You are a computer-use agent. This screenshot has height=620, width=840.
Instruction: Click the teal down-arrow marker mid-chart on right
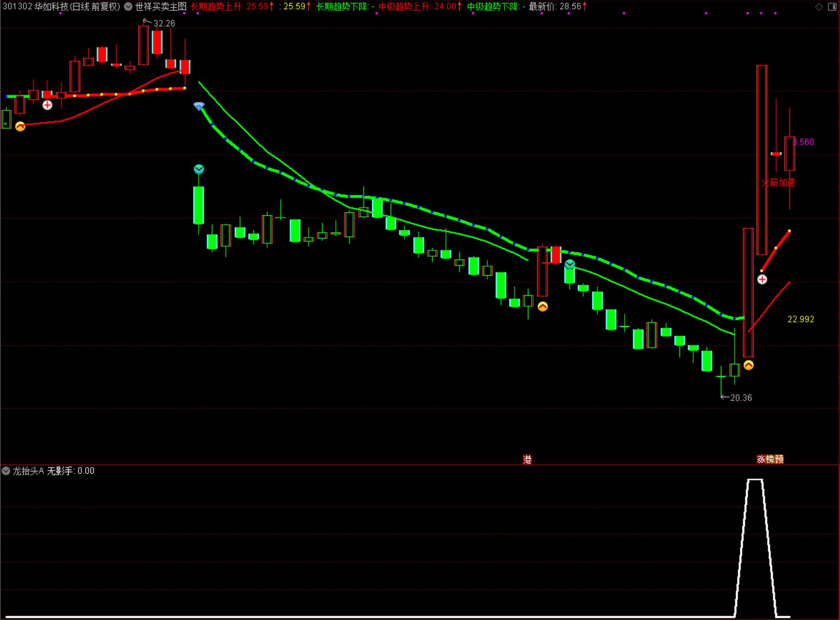pos(570,264)
